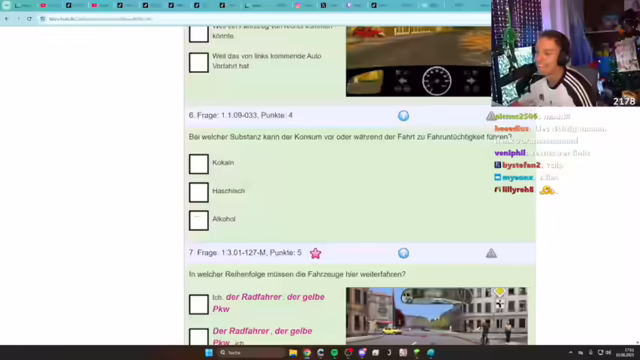Screen dimensions: 640x360
Task: Click chat username 'venlphil'
Action: coord(510,153)
